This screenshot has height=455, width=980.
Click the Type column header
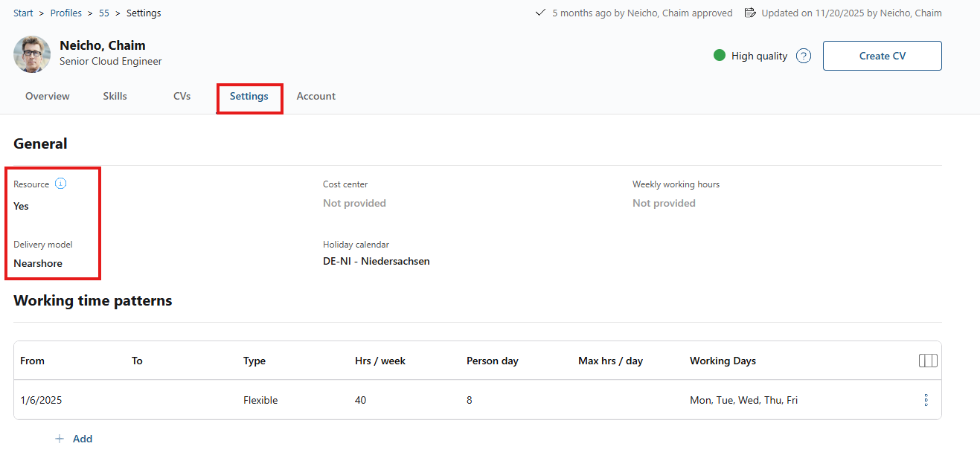click(x=254, y=361)
